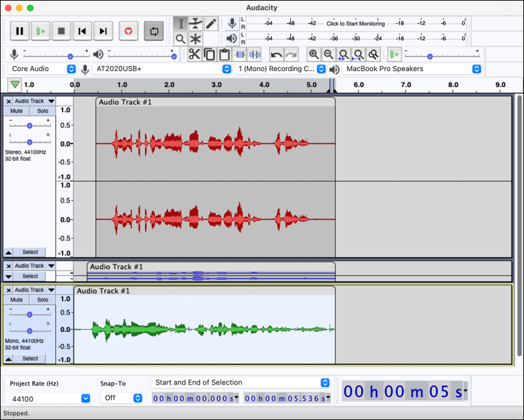Click the Play-at-speed green button

[x=395, y=54]
